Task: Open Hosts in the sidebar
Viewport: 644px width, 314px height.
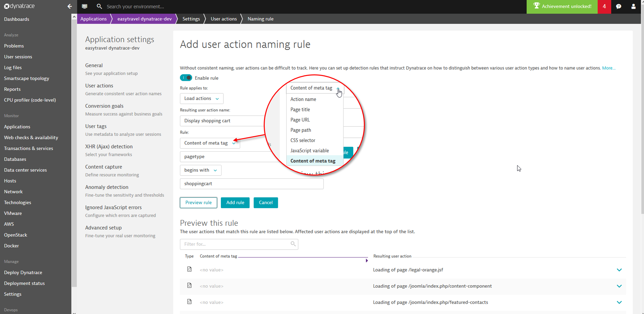Action: 10,181
